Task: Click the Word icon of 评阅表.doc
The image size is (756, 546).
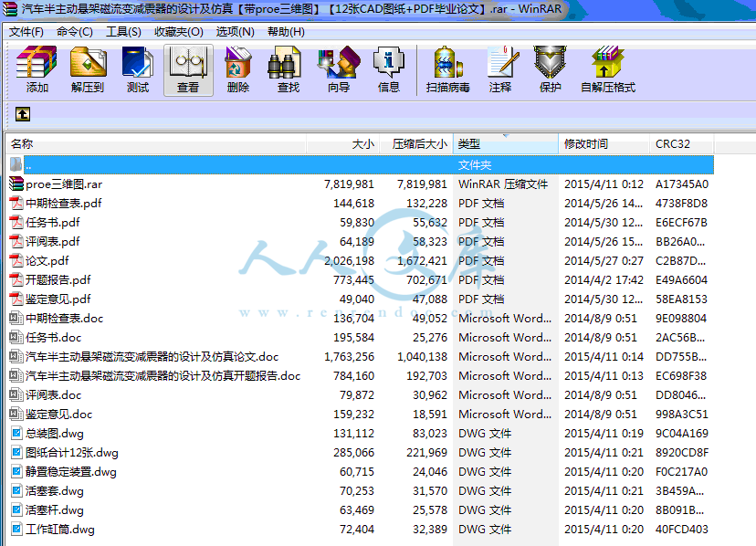Action: point(16,394)
